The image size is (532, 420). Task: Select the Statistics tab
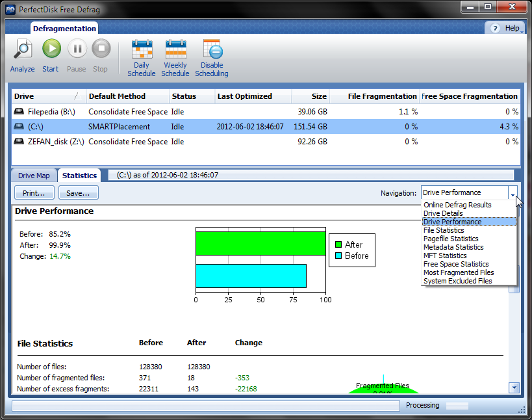(x=79, y=176)
